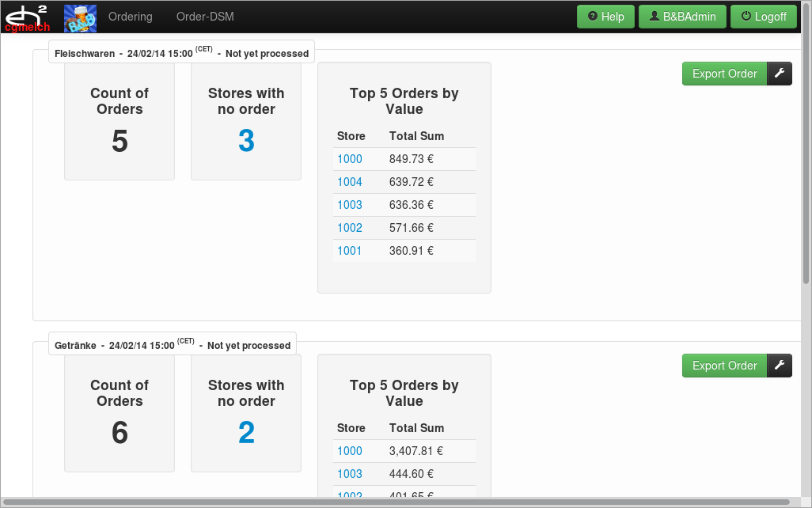The image size is (812, 508).
Task: Click the cgmelch logo in header
Action: pos(28,17)
